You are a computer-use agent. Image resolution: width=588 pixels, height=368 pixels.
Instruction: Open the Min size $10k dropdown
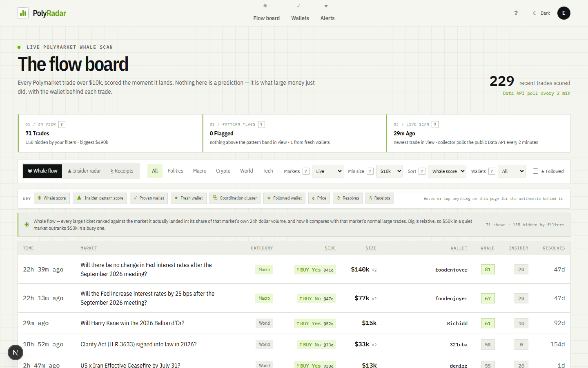pos(390,171)
